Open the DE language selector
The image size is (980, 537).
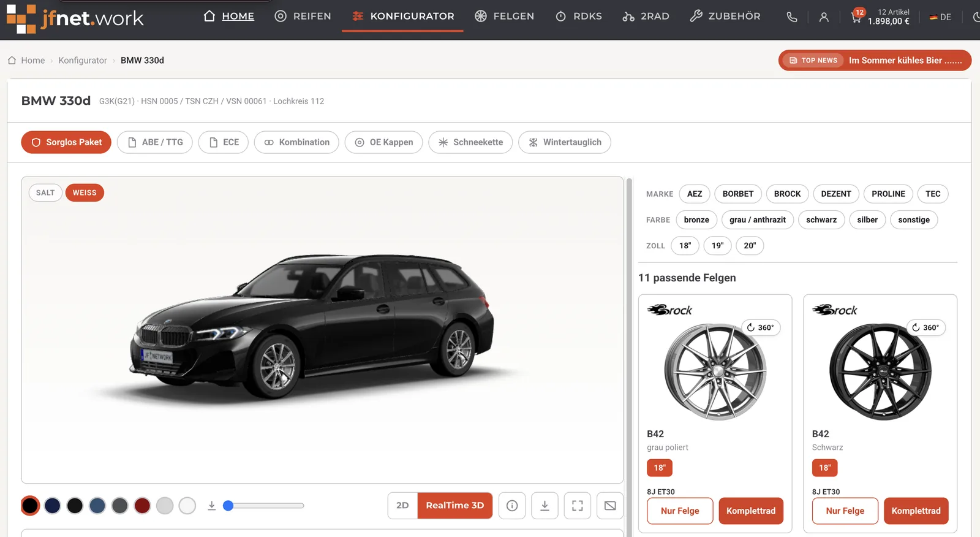point(940,17)
